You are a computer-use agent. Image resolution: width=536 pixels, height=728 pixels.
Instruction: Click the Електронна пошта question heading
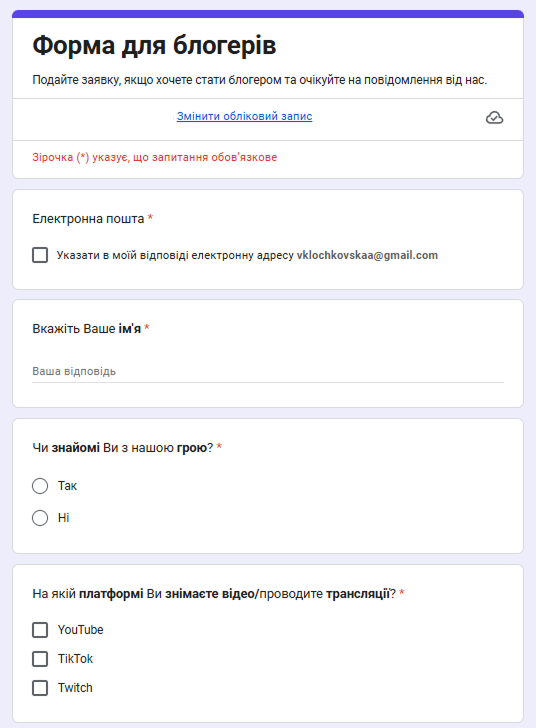coord(88,219)
